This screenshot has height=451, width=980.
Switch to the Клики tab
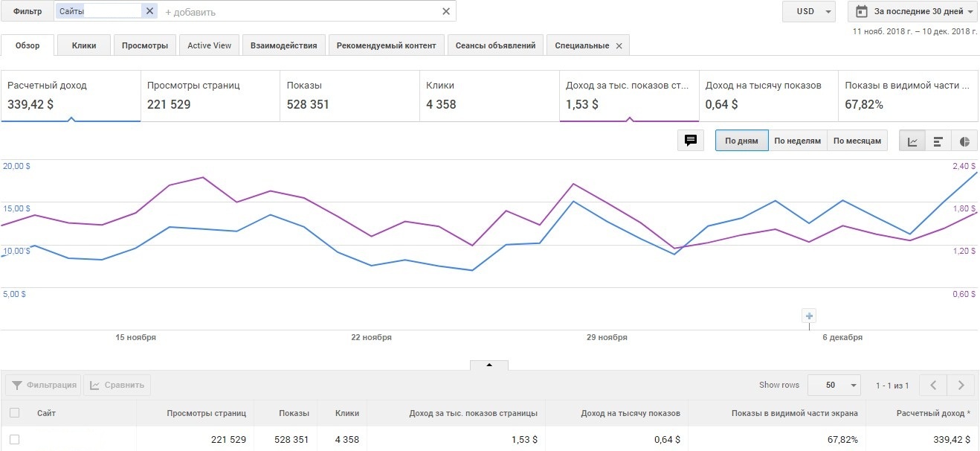[x=84, y=45]
